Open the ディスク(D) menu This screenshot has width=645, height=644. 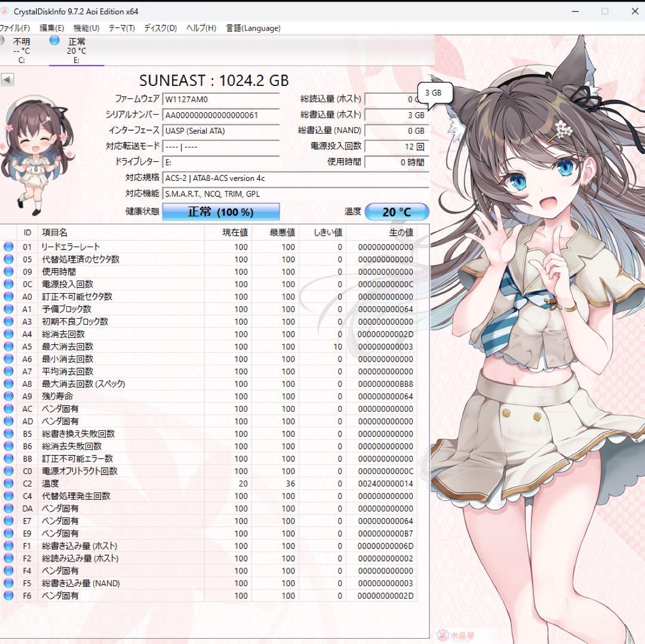[160, 28]
